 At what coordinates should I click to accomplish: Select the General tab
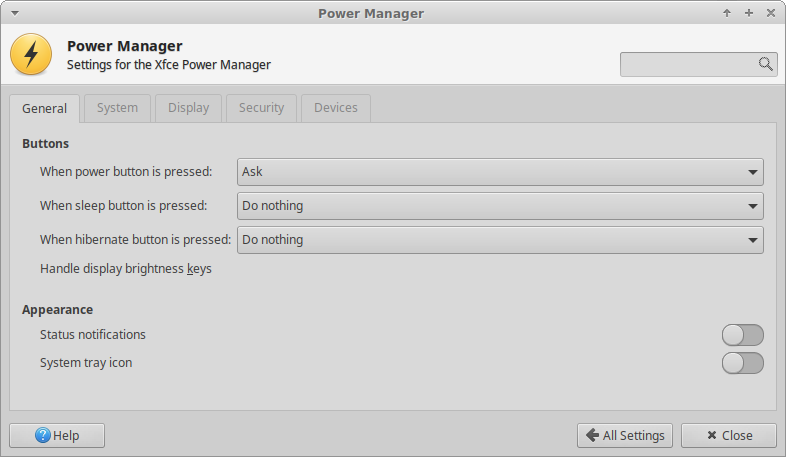point(44,109)
